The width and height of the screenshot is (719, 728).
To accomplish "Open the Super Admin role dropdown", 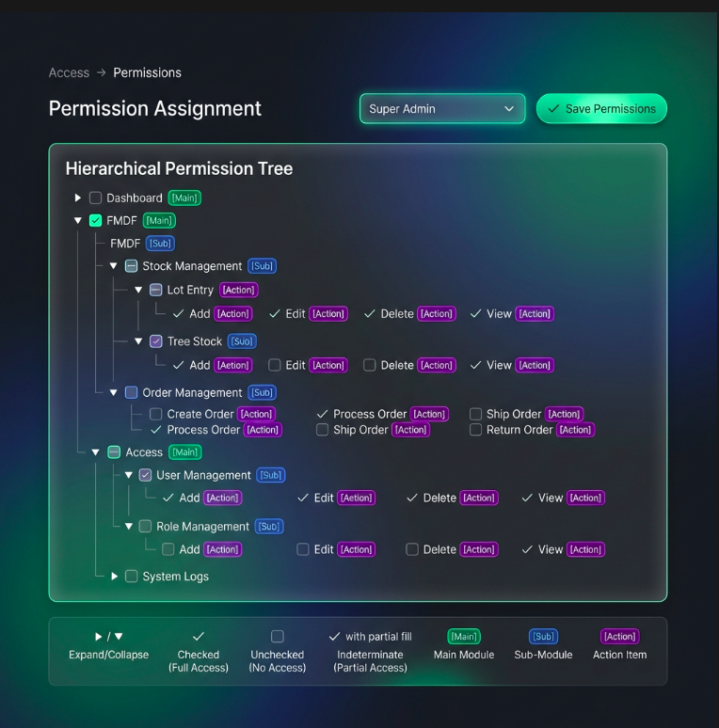I will pyautogui.click(x=442, y=109).
